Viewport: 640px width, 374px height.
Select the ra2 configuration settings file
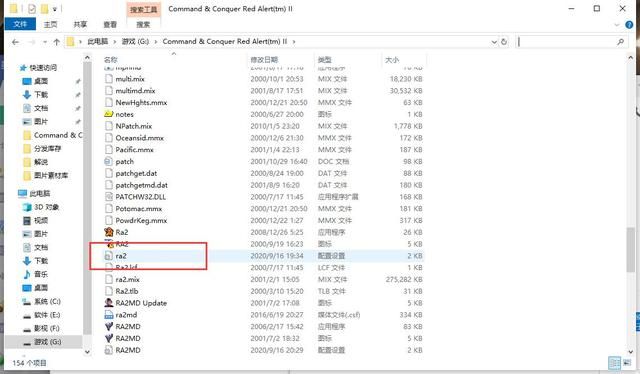(121, 256)
